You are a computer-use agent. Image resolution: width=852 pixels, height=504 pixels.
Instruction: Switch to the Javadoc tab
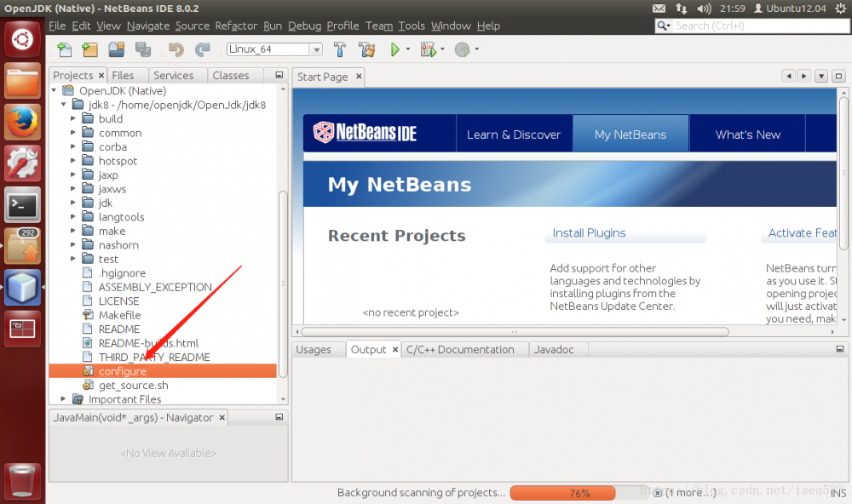click(x=556, y=349)
